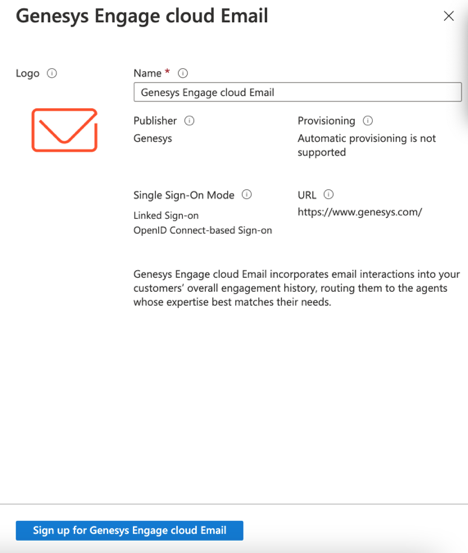Image resolution: width=468 pixels, height=553 pixels.
Task: Close the Genesys Engage cloud Email panel
Action: pyautogui.click(x=449, y=16)
